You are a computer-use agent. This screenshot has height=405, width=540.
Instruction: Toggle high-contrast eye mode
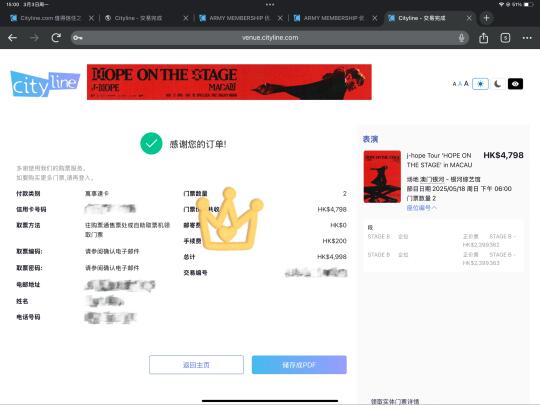(x=515, y=84)
